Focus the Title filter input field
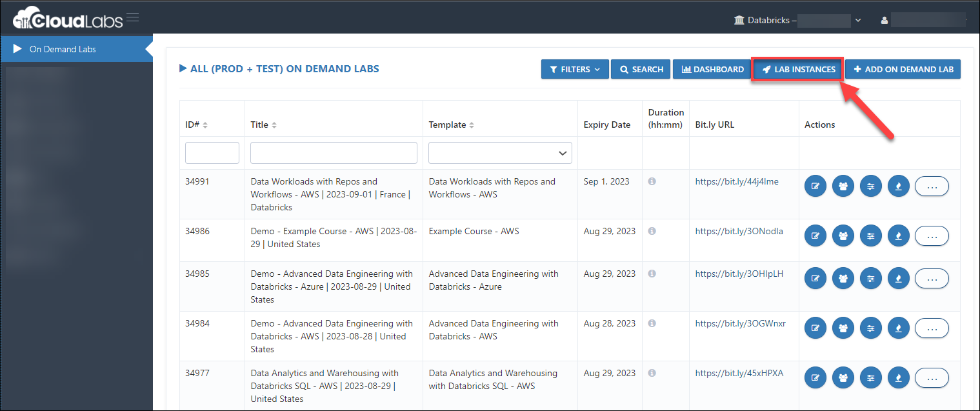This screenshot has width=980, height=411. [334, 153]
